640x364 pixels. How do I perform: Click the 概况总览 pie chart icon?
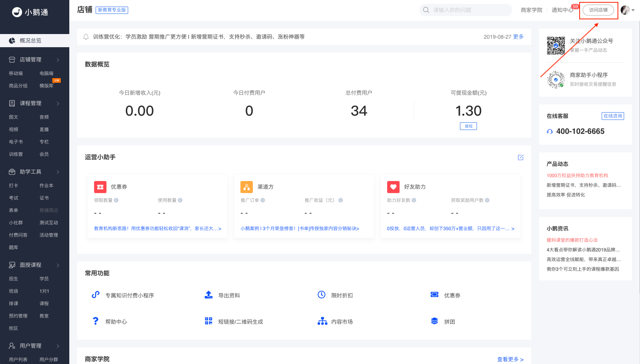click(x=12, y=41)
